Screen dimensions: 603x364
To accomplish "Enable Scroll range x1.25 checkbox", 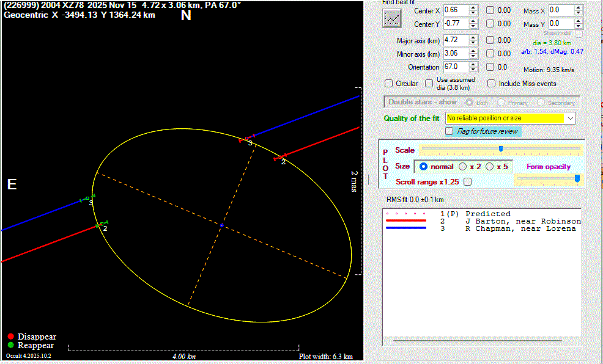I will [x=468, y=181].
